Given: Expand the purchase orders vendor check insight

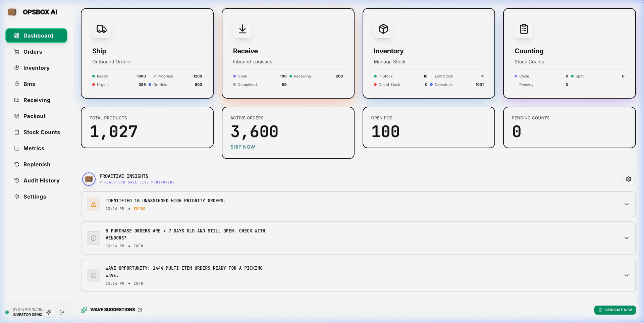Looking at the screenshot, I should [x=627, y=238].
